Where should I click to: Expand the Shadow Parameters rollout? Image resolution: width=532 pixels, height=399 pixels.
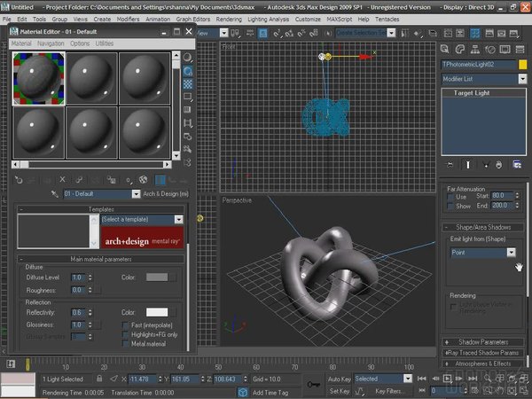tap(483, 342)
